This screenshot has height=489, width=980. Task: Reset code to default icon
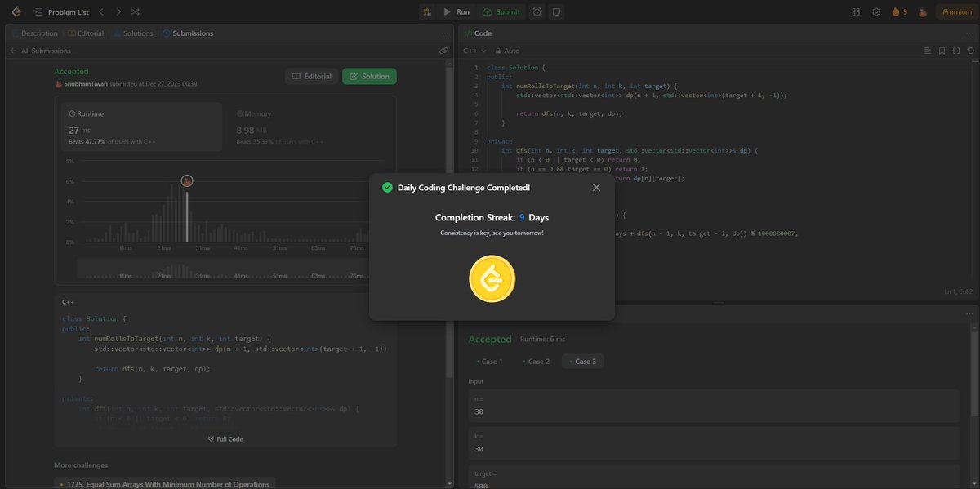pyautogui.click(x=969, y=51)
